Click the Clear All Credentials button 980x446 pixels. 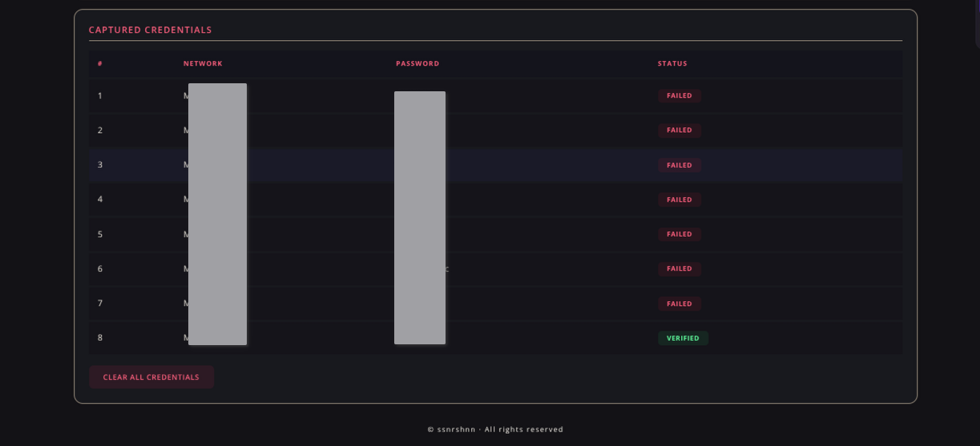coord(151,377)
